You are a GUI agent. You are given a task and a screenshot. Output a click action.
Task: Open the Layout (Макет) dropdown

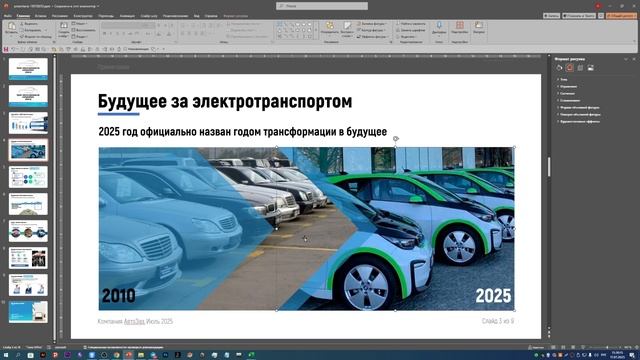[x=80, y=24]
